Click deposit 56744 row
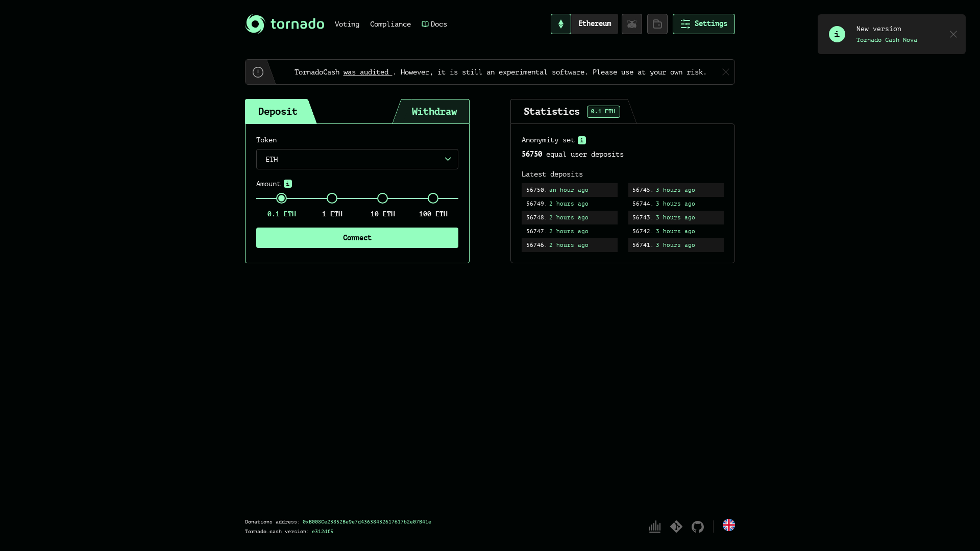The height and width of the screenshot is (551, 980). click(x=676, y=204)
